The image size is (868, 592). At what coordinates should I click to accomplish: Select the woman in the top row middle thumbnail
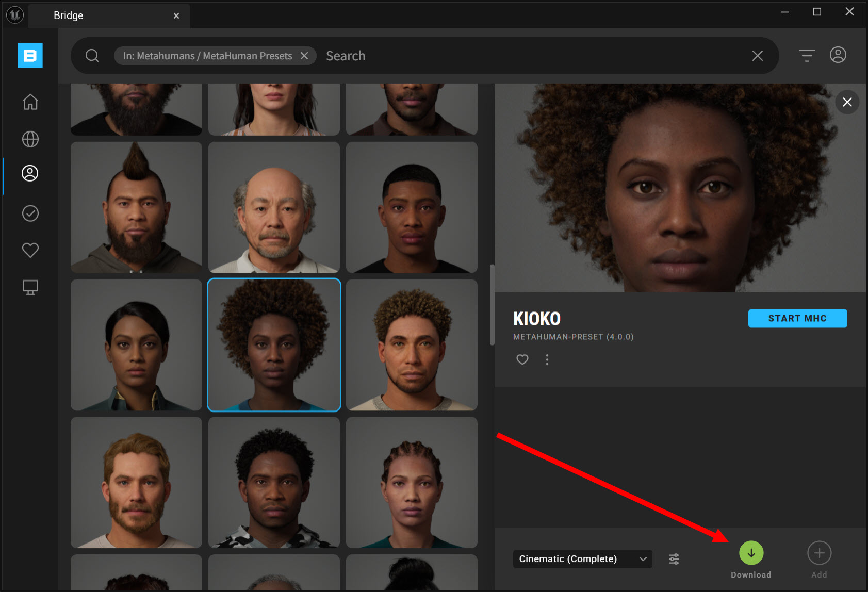coord(274,109)
